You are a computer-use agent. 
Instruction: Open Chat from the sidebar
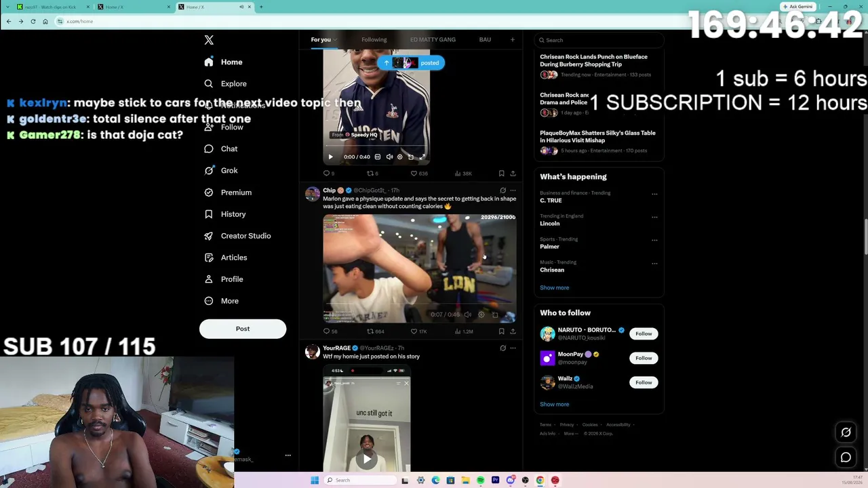(x=221, y=148)
